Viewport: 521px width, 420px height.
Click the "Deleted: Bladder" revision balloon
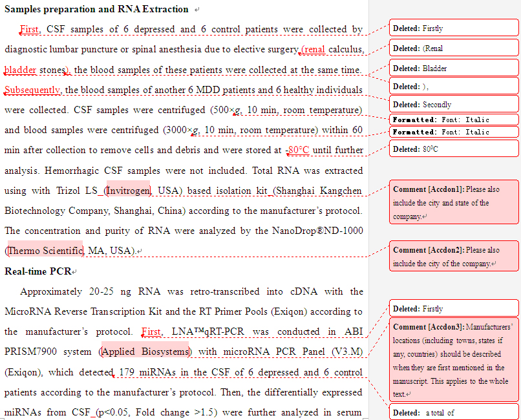pyautogui.click(x=452, y=67)
